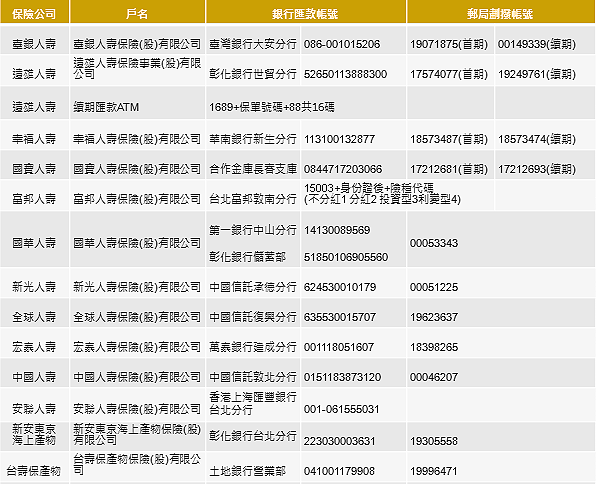Click bank branch 華南銀行新生分行

tap(253, 139)
